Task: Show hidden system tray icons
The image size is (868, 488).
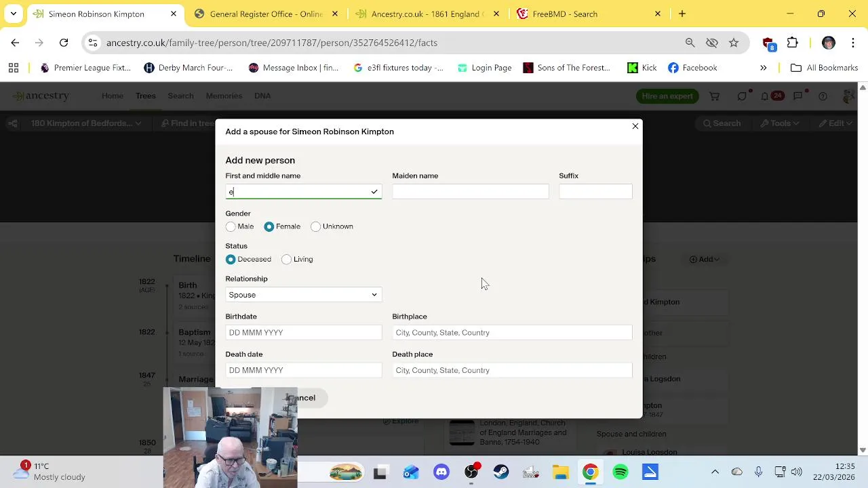Action: tap(715, 472)
